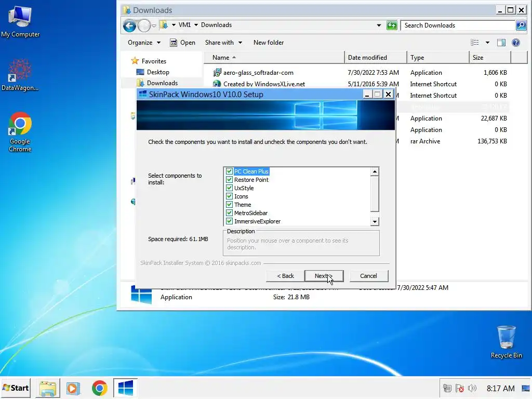
Task: Toggle the UxStyle component checkbox
Action: click(x=229, y=188)
